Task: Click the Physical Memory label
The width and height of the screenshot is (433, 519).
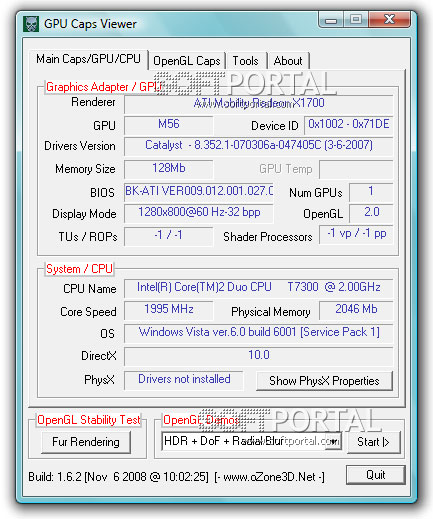Action: click(271, 312)
